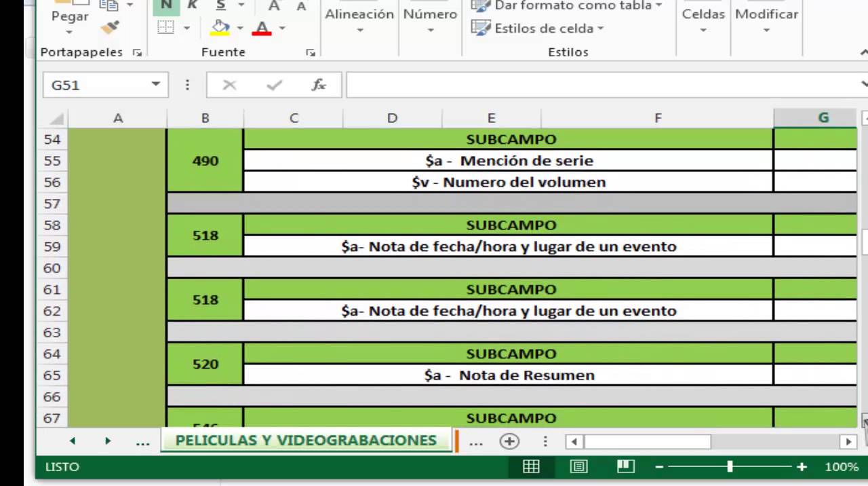Viewport: 868px width, 486px height.
Task: Click the Name Box showing G51
Action: pyautogui.click(x=95, y=85)
